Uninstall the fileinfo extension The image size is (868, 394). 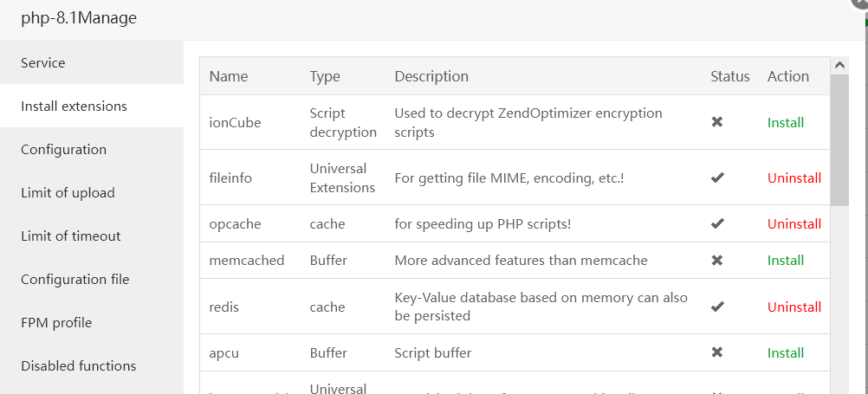(794, 178)
